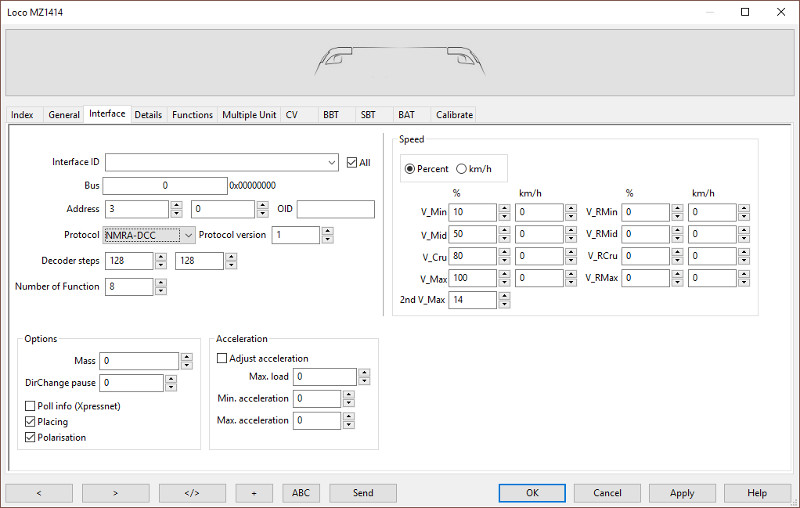Uncheck the Polarisation checkbox
Image resolution: width=800 pixels, height=508 pixels.
pyautogui.click(x=30, y=437)
